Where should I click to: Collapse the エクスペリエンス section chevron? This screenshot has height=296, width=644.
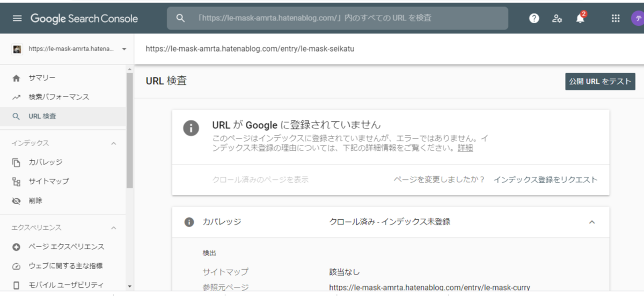point(113,228)
